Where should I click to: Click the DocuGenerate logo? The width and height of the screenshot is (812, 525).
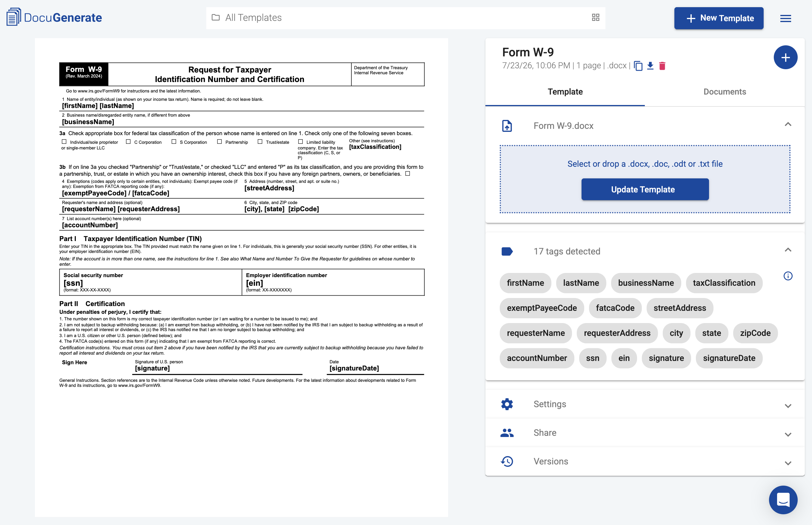pos(54,17)
